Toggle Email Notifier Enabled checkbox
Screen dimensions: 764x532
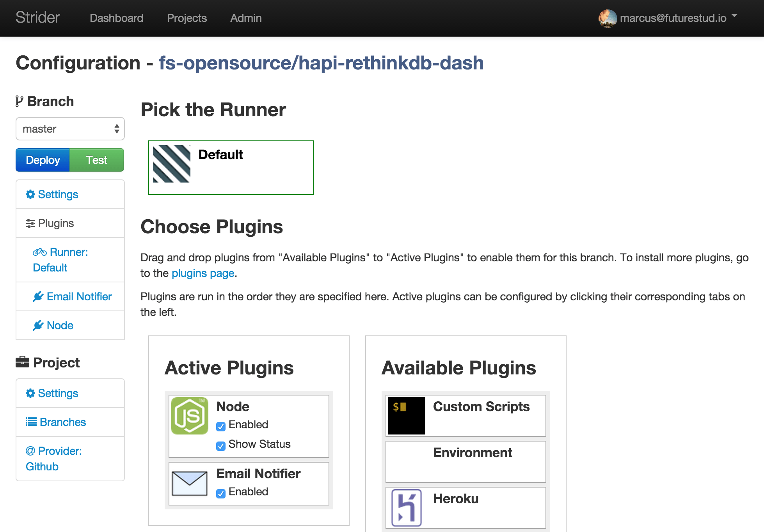point(221,494)
